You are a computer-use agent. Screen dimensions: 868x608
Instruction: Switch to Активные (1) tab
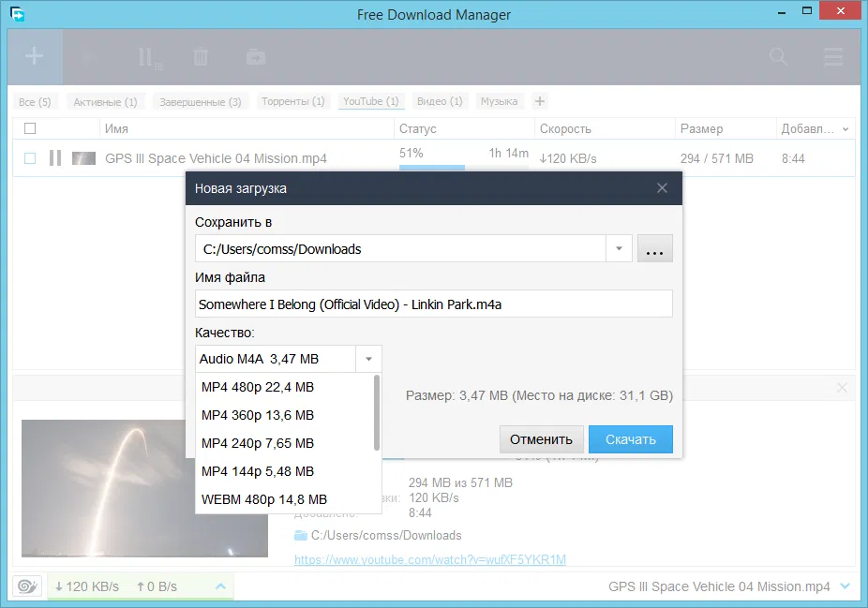point(105,102)
